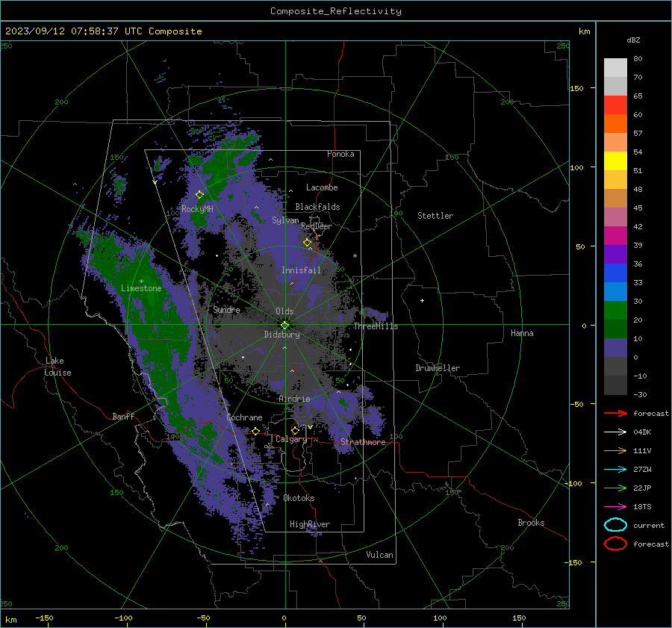The height and width of the screenshot is (628, 672).
Task: Click the 65 dBZ red color swatch
Action: click(x=615, y=105)
